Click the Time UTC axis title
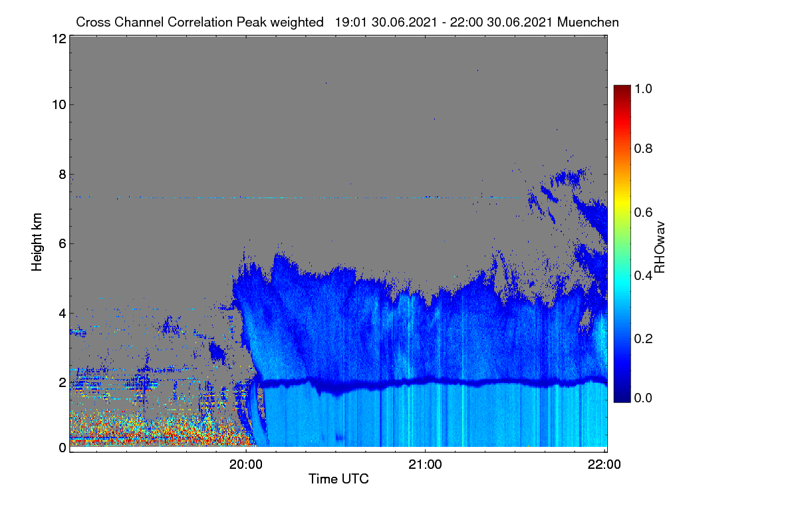Screen dimensions: 798x532 [x=338, y=479]
